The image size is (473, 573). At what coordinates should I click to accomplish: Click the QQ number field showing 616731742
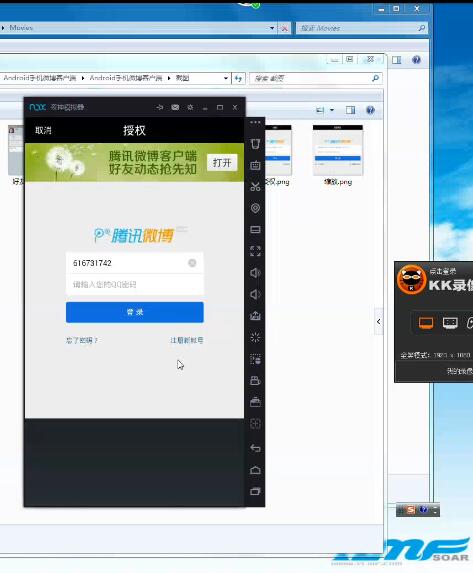pos(135,263)
